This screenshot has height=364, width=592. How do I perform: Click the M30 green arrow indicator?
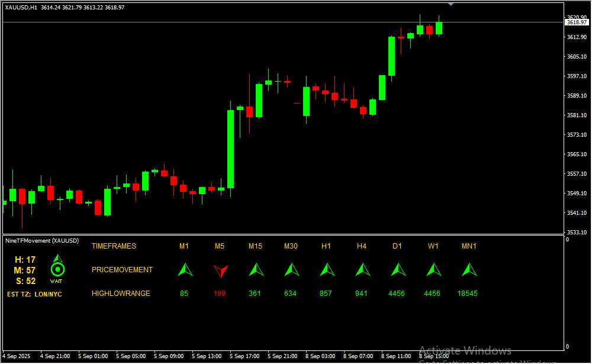[291, 270]
